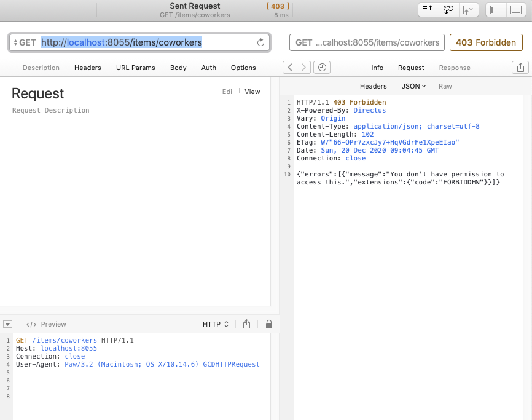Image resolution: width=532 pixels, height=420 pixels.
Task: Open the Auth tab
Action: (x=209, y=68)
